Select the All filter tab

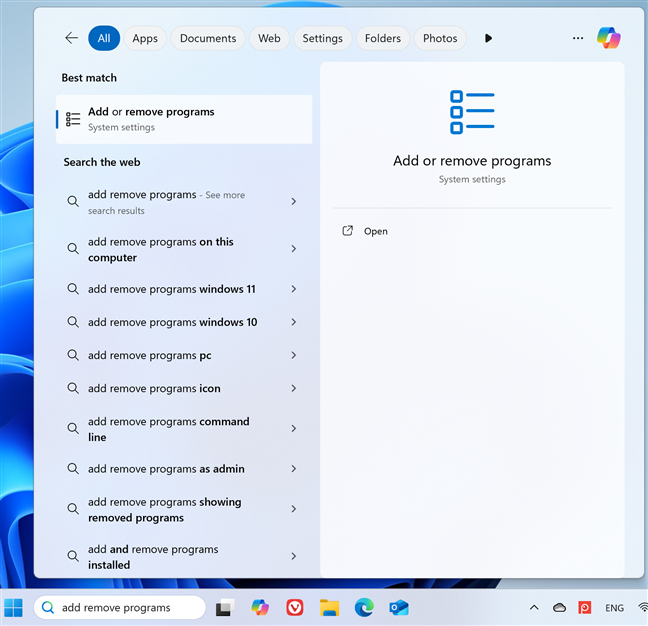104,38
